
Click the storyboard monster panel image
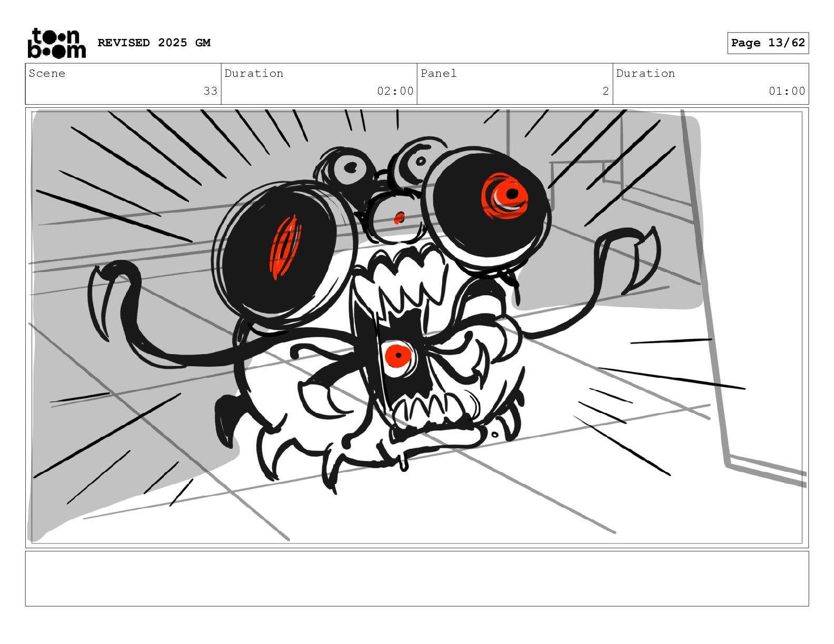pos(417,328)
